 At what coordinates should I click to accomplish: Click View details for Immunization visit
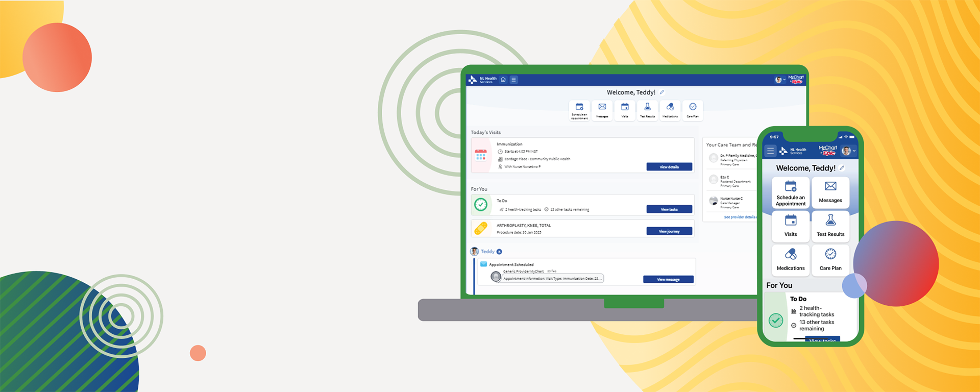(x=669, y=167)
